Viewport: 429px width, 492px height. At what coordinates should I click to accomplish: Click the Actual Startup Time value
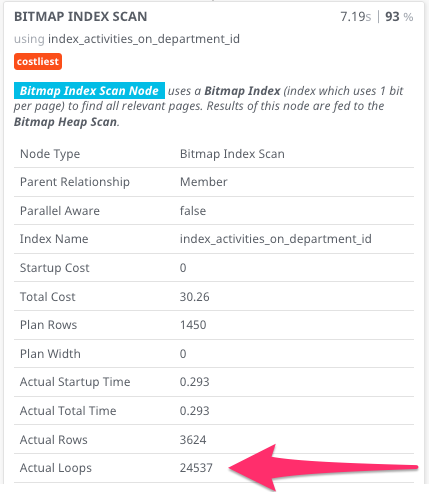pos(195,382)
